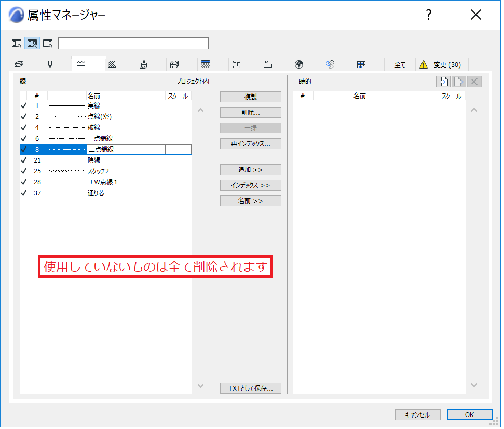
Task: Click the 複製 button
Action: pos(250,97)
